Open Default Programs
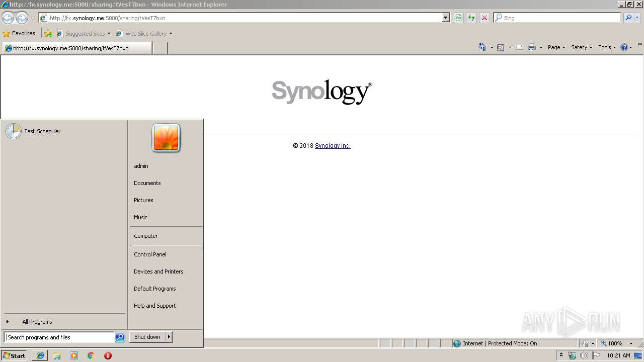This screenshot has width=644, height=362. pos(166,289)
